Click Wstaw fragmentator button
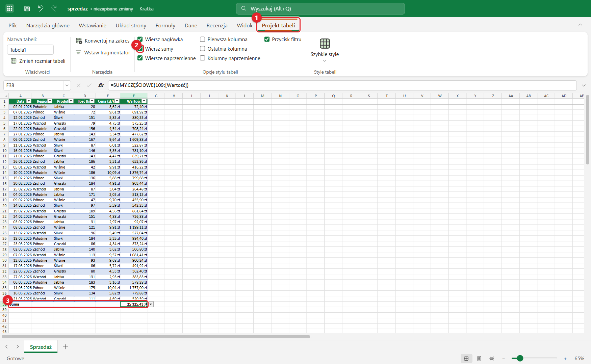The height and width of the screenshot is (364, 591). coord(103,52)
